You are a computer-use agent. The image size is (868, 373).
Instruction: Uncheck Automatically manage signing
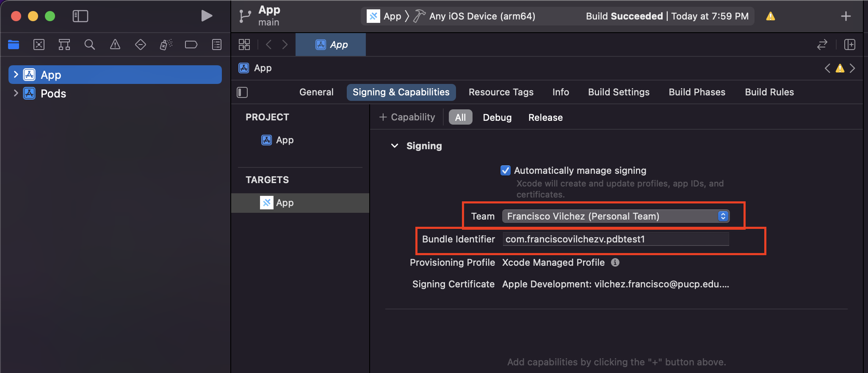(506, 170)
